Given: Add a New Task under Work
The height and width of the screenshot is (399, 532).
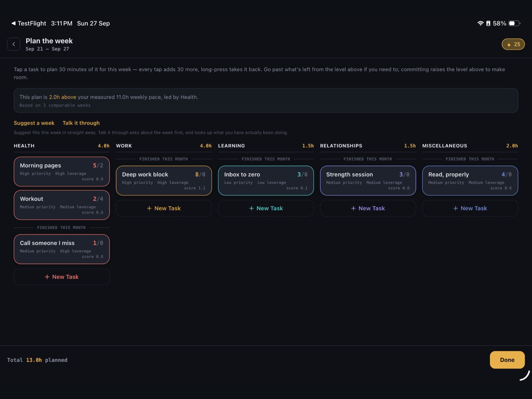Looking at the screenshot, I should coord(164,208).
